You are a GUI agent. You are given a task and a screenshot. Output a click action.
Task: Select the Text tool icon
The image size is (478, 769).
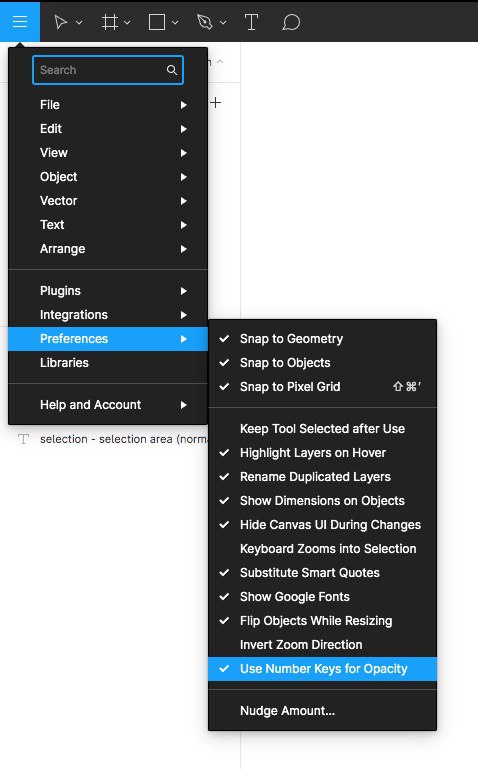pyautogui.click(x=251, y=22)
